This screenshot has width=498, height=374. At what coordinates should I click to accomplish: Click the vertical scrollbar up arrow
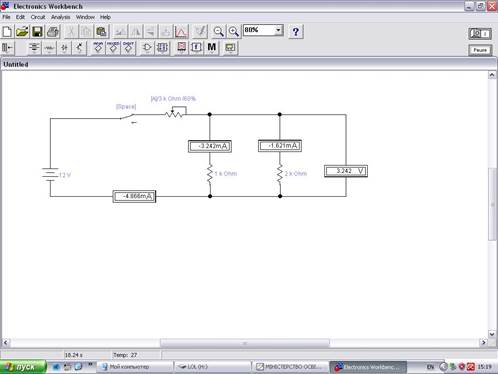click(x=492, y=75)
